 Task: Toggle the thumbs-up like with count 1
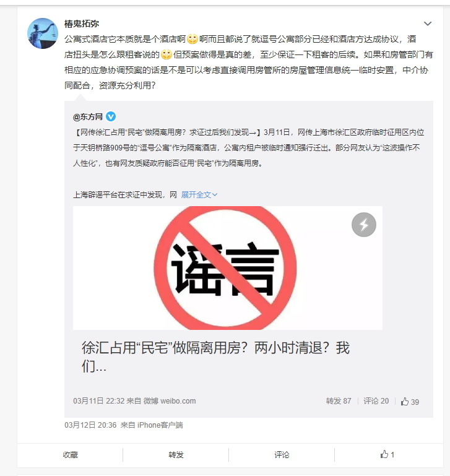coord(387,454)
